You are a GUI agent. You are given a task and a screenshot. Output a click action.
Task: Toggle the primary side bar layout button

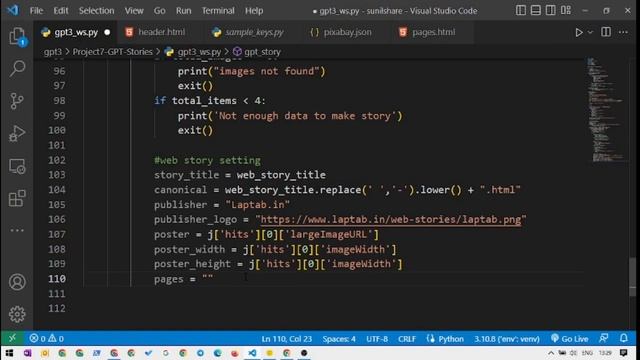point(521,10)
